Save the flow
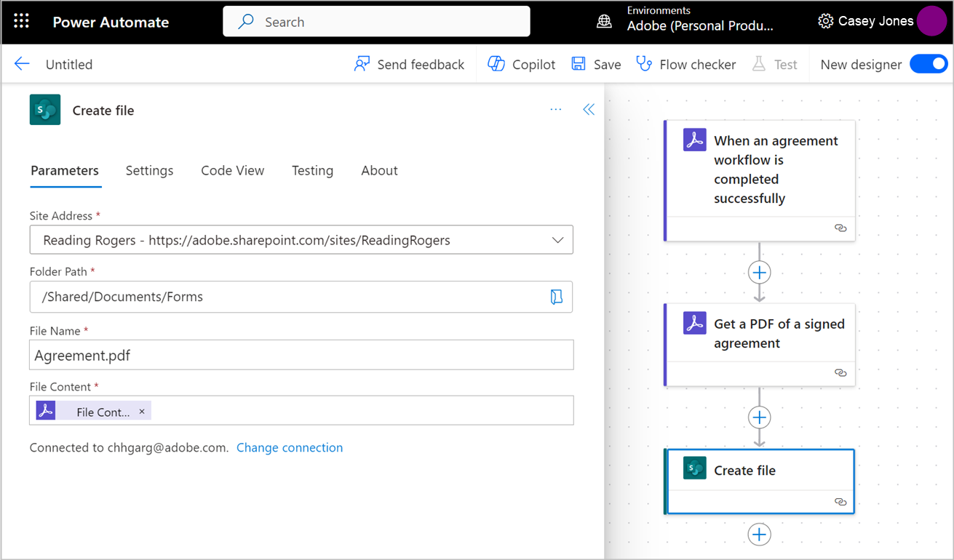Image resolution: width=954 pixels, height=560 pixels. (596, 64)
